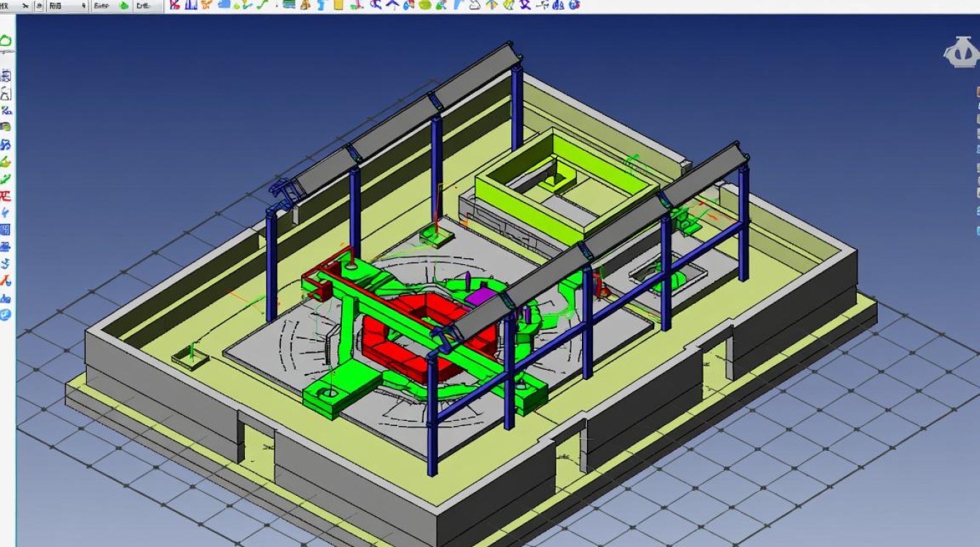This screenshot has width=980, height=547.
Task: Click the orange square icon in right sidebar
Action: pyautogui.click(x=978, y=92)
